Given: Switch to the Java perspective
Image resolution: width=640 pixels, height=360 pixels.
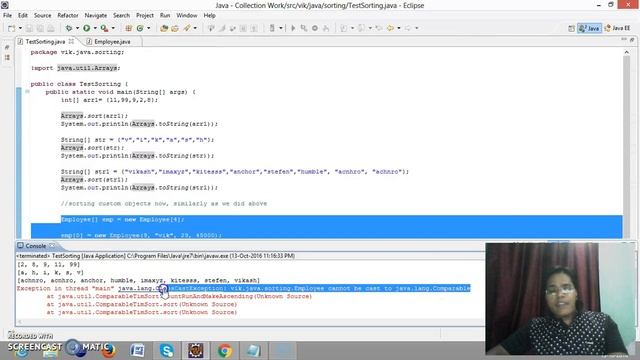Looking at the screenshot, I should 589,28.
